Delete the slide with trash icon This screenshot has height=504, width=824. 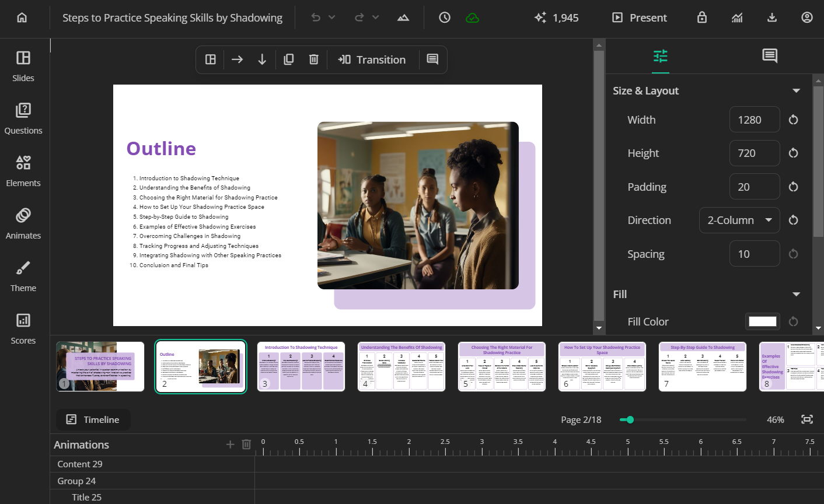coord(314,60)
